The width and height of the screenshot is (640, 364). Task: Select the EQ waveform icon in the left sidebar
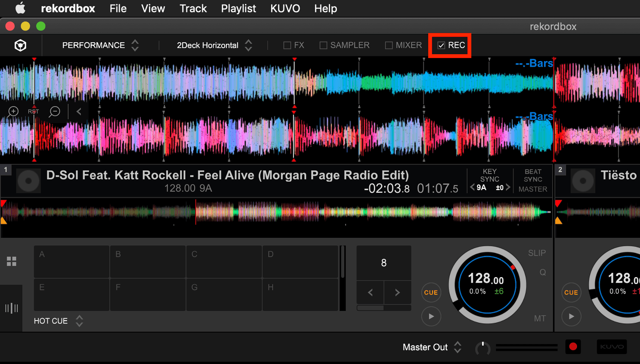tap(12, 308)
